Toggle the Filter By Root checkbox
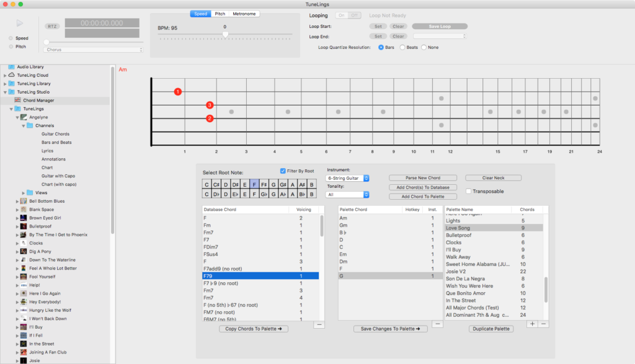 (283, 171)
